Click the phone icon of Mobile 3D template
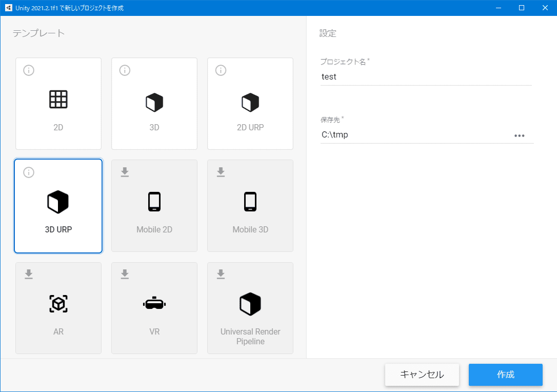Screen dimensions: 557x392 [x=250, y=202]
